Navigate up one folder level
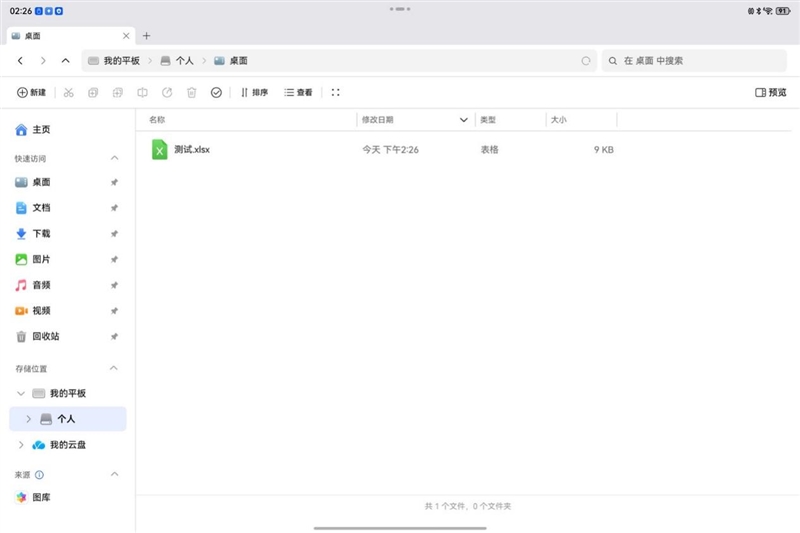This screenshot has height=533, width=800. (65, 61)
